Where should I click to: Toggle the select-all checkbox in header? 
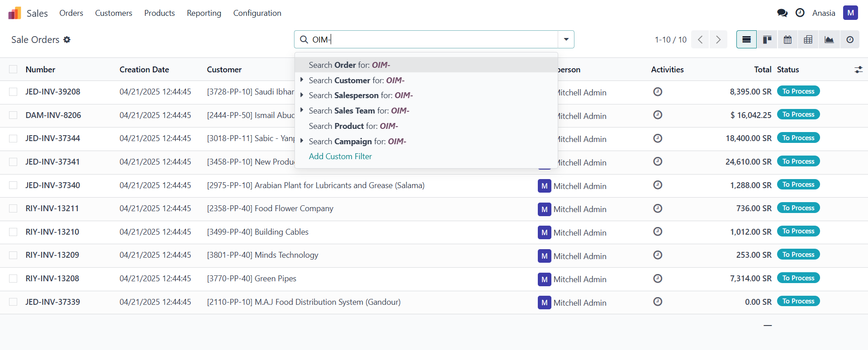pos(13,69)
